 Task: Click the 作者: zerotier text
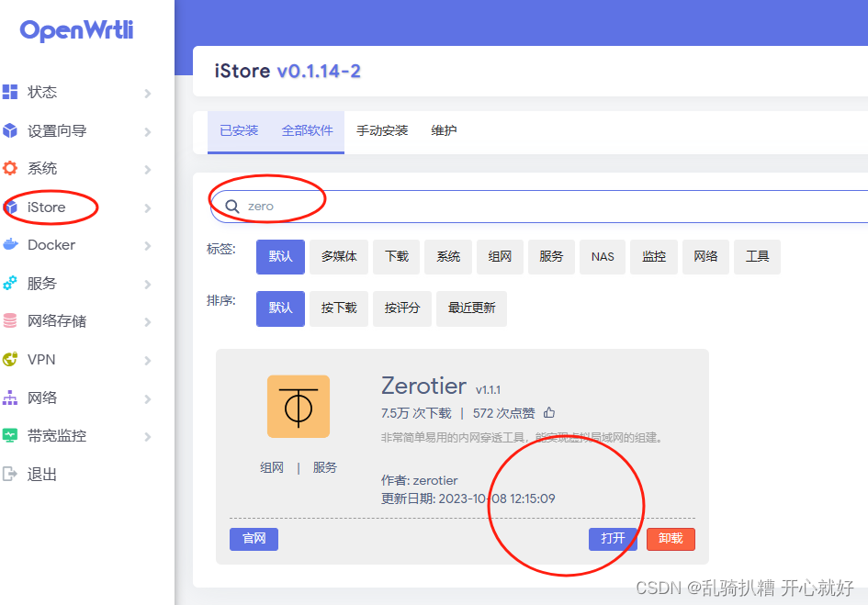(x=419, y=480)
